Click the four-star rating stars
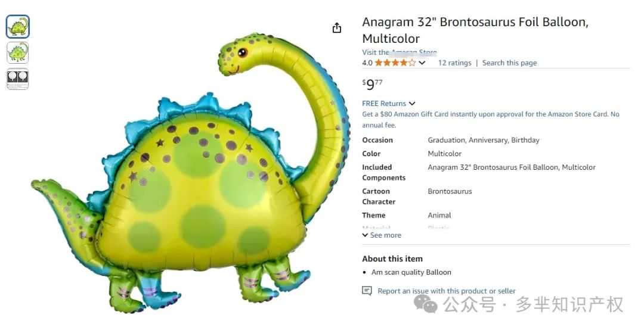 tap(395, 63)
